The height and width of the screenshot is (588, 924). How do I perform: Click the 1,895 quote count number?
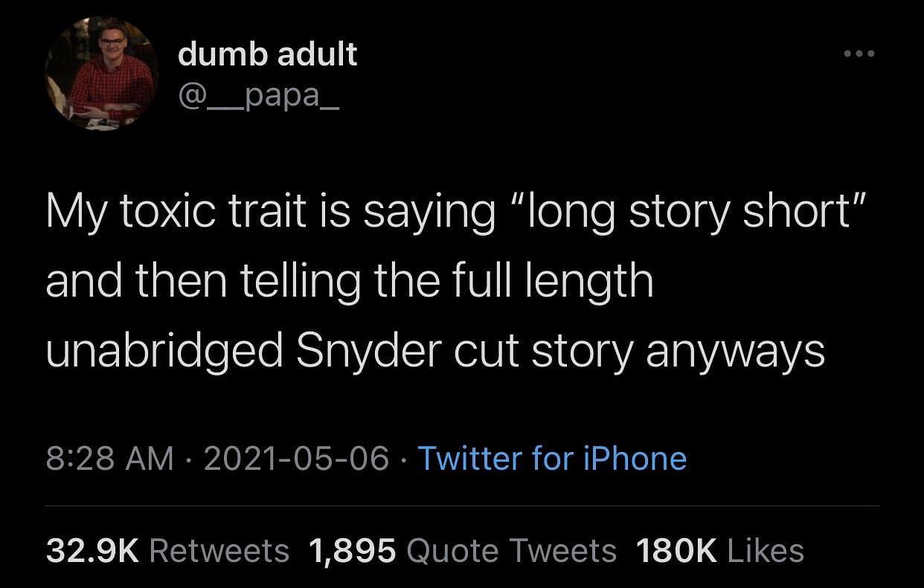(x=350, y=551)
